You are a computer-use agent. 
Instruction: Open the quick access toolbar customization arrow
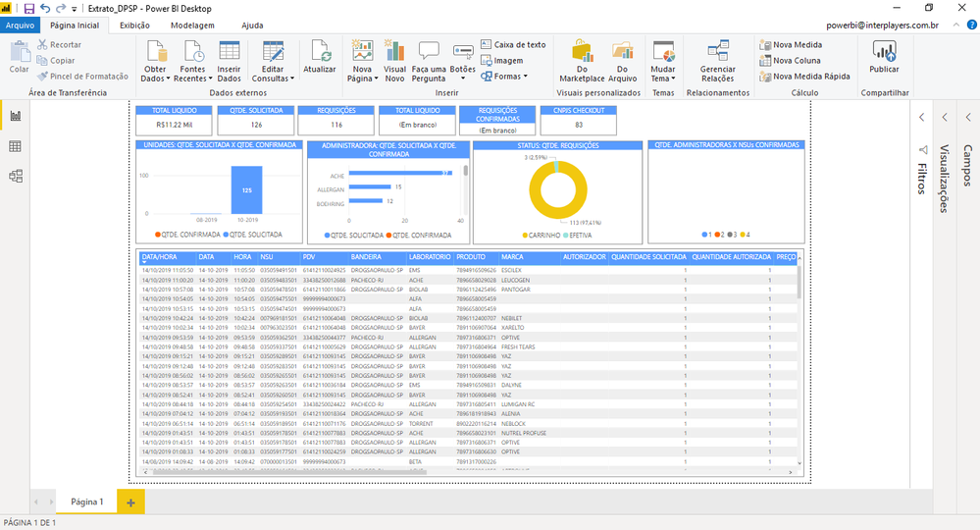[74, 9]
